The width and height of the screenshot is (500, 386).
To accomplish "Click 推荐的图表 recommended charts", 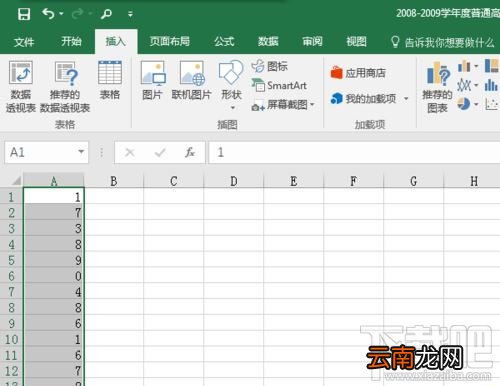I will [437, 87].
